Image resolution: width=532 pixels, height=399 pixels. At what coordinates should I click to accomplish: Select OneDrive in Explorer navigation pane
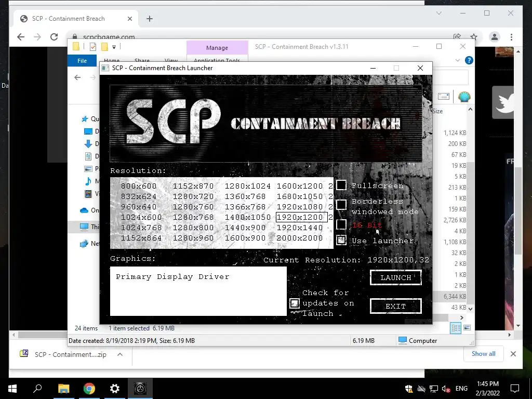(x=89, y=210)
